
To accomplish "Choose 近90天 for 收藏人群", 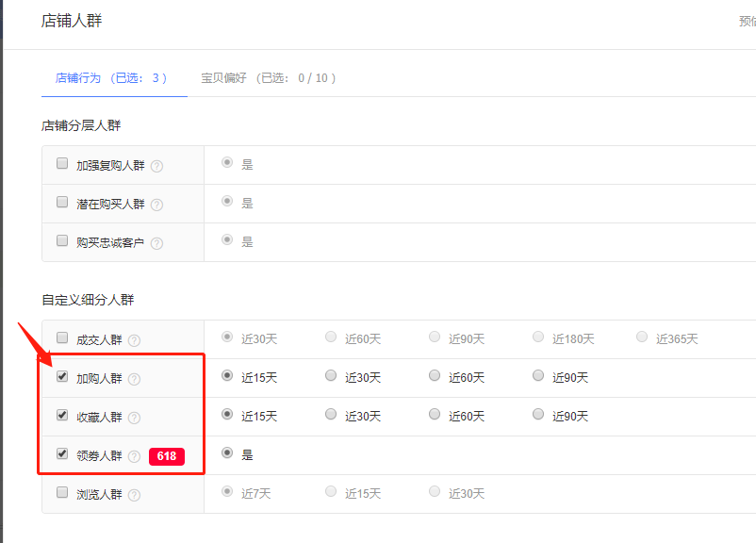I will (538, 415).
